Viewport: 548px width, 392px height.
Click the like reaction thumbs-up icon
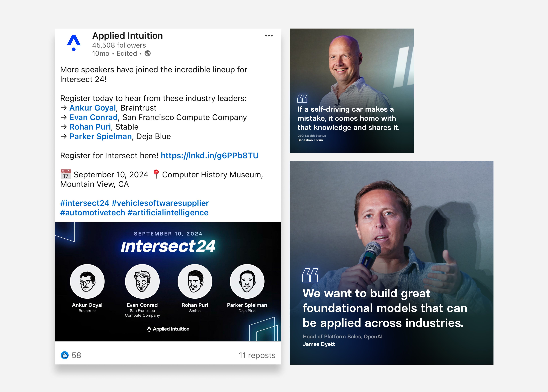coord(65,355)
